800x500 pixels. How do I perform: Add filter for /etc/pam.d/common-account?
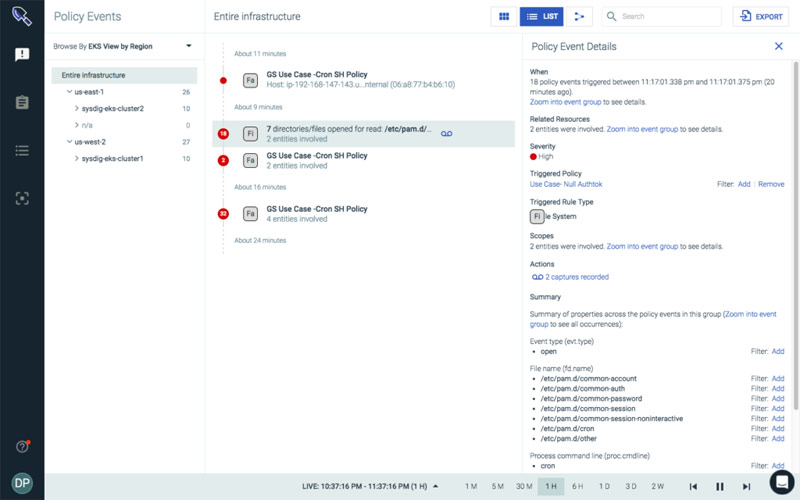pyautogui.click(x=778, y=379)
